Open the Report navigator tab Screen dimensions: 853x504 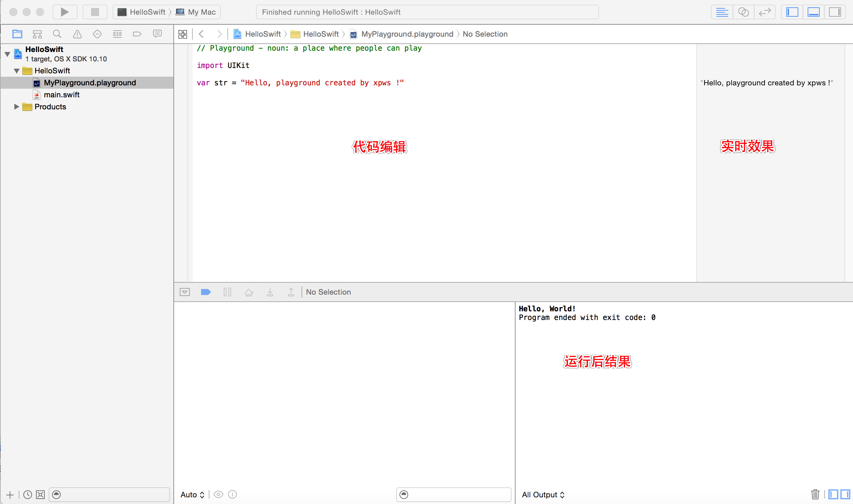click(157, 34)
